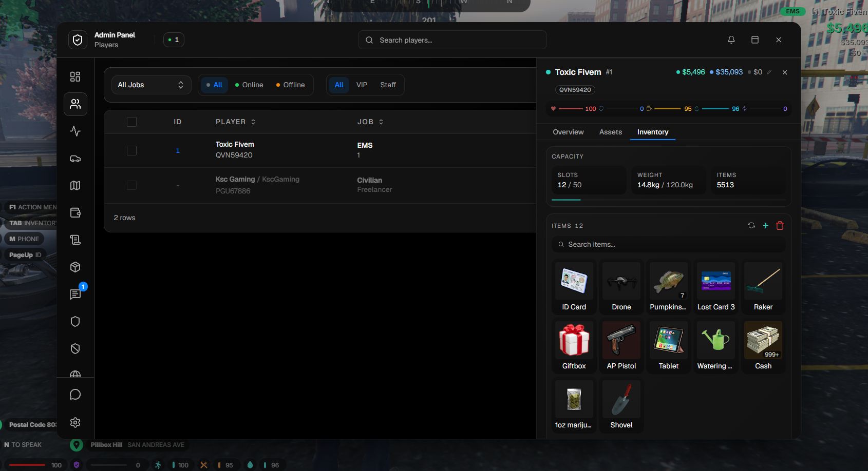Select the Online status filter

[249, 85]
